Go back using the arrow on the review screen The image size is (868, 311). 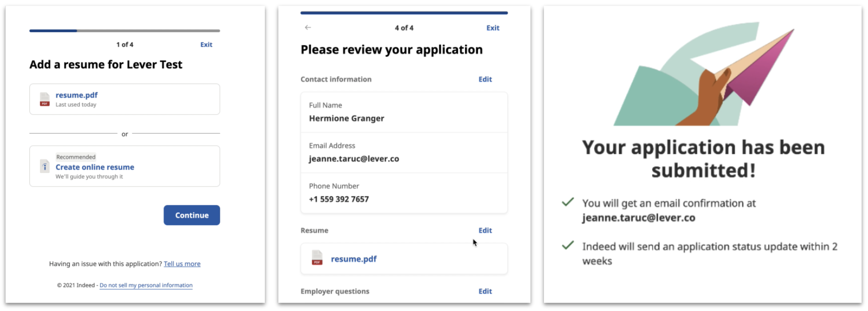[308, 28]
